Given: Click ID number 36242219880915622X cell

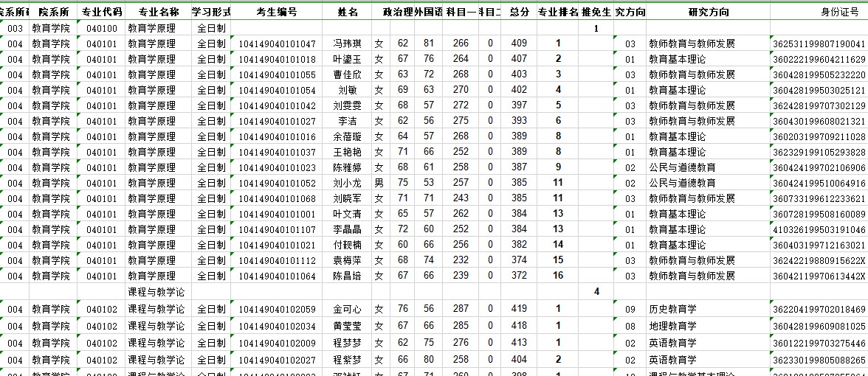Looking at the screenshot, I should [x=819, y=261].
